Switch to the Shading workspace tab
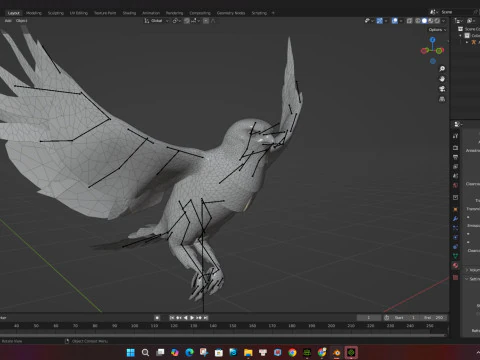 pos(129,13)
